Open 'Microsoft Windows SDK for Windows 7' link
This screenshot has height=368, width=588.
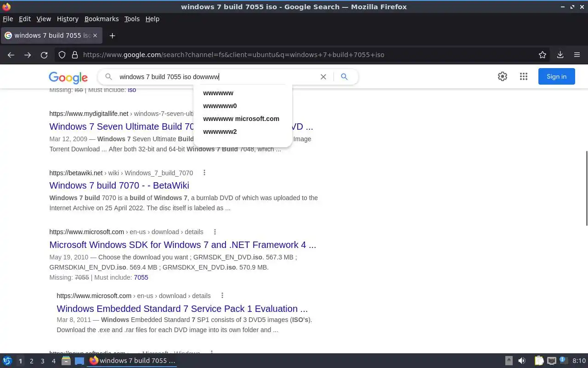coord(183,245)
